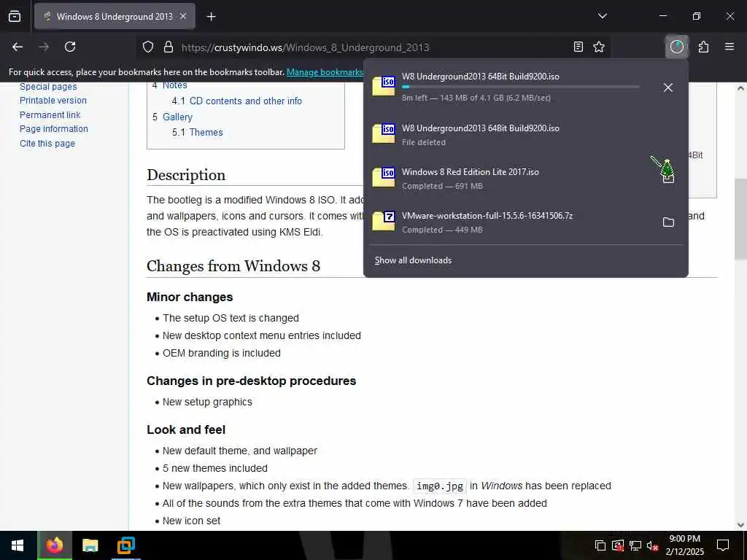Open Firefox View icon in tab bar
Viewport: 747px width, 560px height.
click(15, 16)
